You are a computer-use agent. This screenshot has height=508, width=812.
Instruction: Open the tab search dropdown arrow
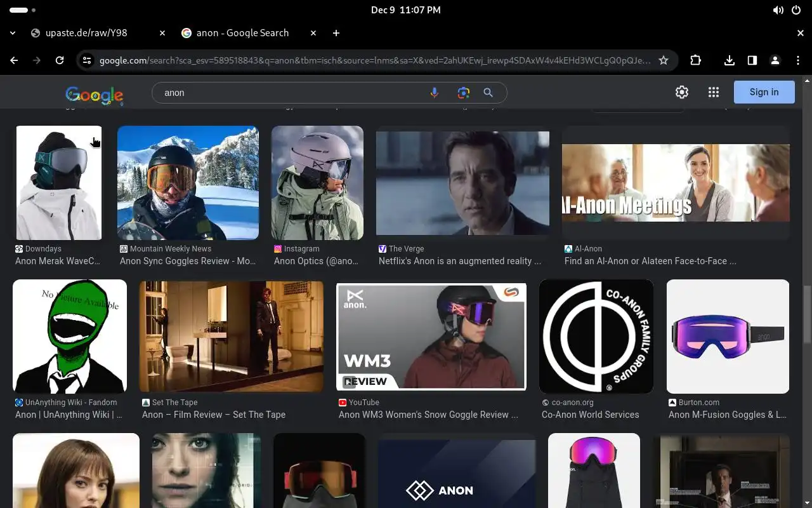click(14, 33)
